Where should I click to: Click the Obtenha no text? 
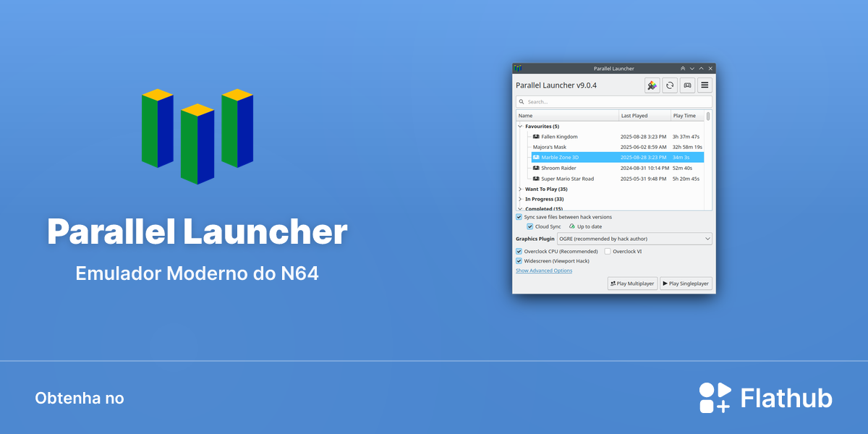pyautogui.click(x=80, y=399)
